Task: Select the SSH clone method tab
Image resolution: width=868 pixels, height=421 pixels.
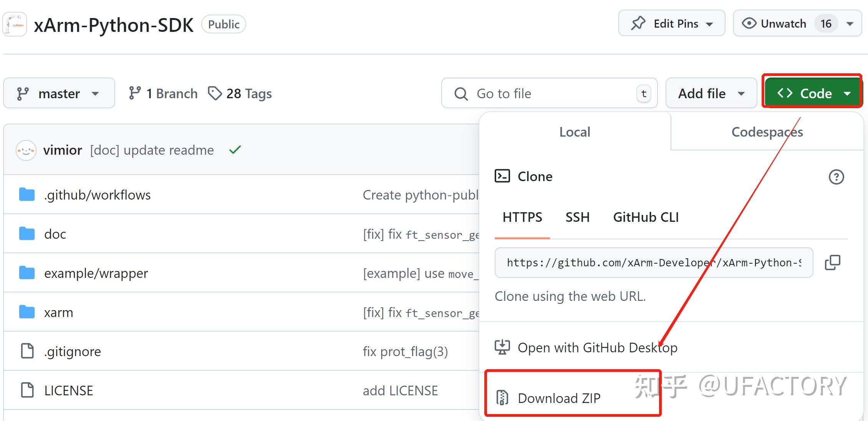Action: [x=577, y=217]
